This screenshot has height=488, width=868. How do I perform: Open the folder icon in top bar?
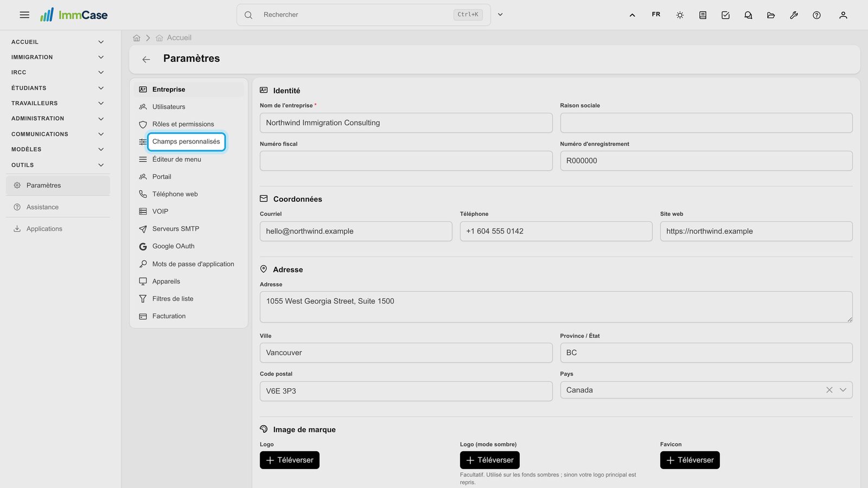(x=771, y=15)
